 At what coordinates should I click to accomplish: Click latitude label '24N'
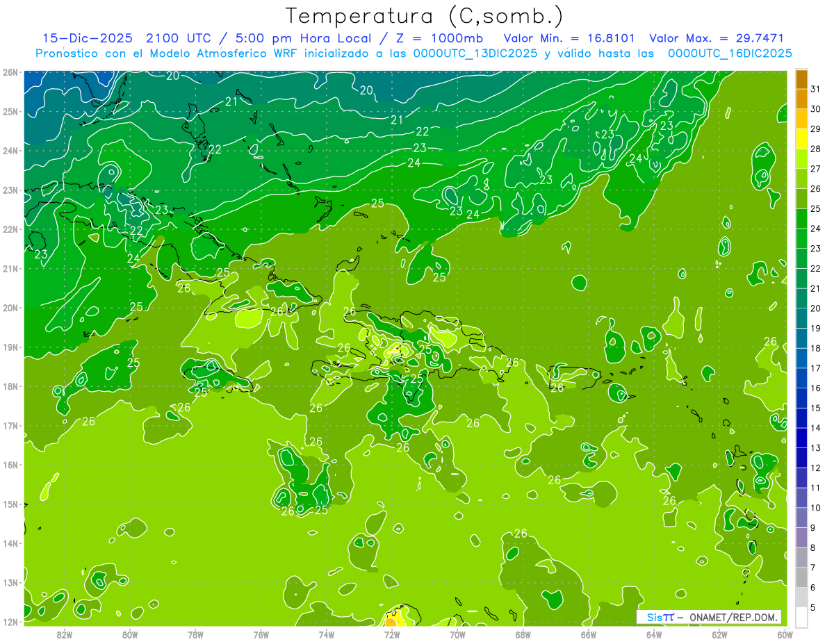click(10, 151)
